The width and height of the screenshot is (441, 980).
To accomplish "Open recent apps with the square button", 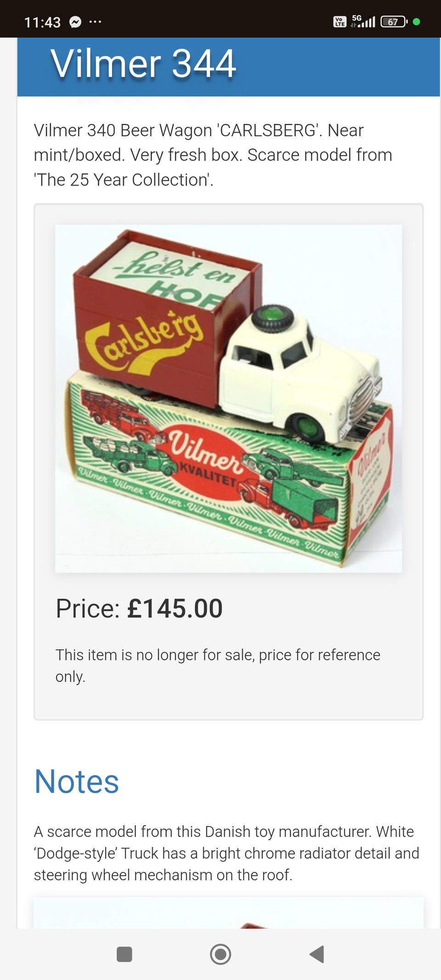I will click(124, 954).
